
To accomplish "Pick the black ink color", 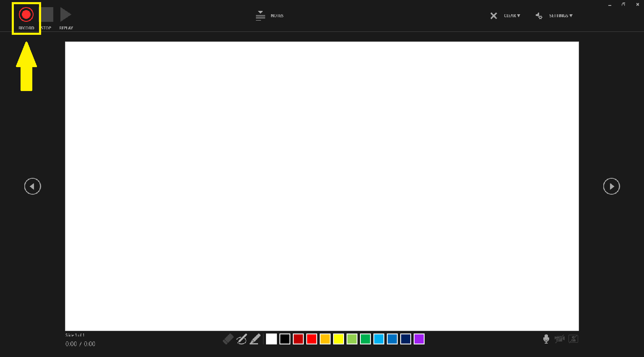I will [x=285, y=339].
